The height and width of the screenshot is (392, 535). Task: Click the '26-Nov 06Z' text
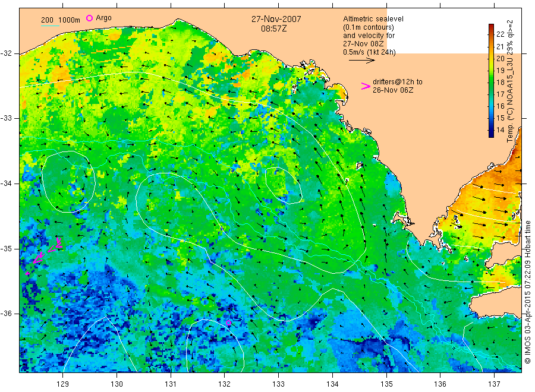click(393, 90)
